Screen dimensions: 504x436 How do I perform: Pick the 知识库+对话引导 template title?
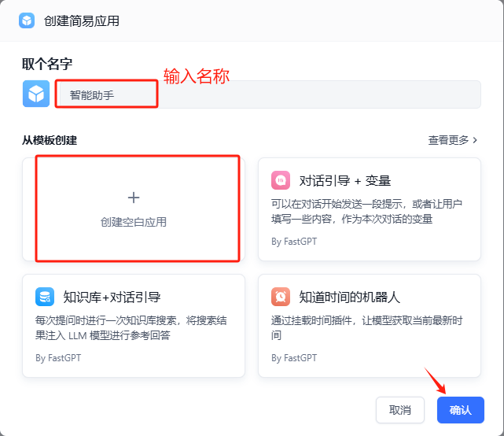112,297
